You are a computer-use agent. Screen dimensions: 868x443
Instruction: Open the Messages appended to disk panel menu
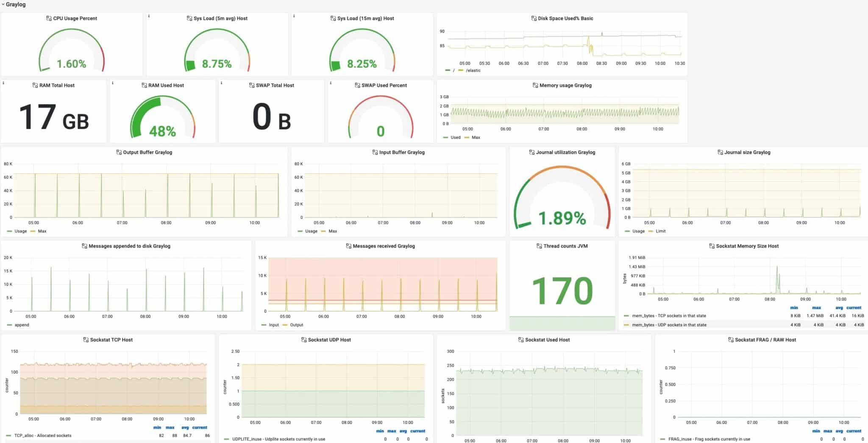coord(129,246)
